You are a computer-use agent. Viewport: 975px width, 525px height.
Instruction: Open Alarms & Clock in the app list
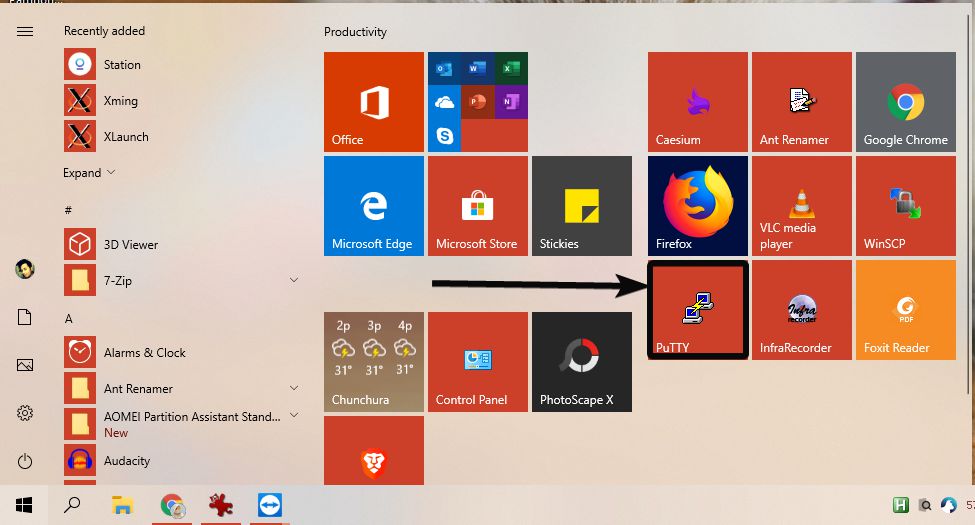pos(183,352)
